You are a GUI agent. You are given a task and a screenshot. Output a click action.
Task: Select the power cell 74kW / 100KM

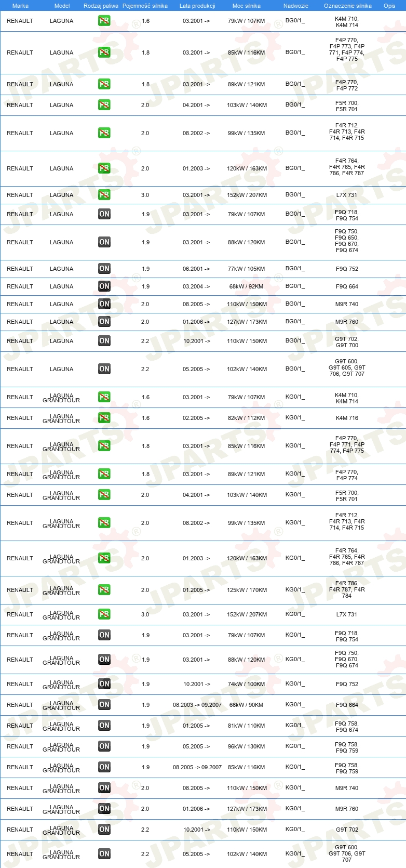(x=246, y=684)
